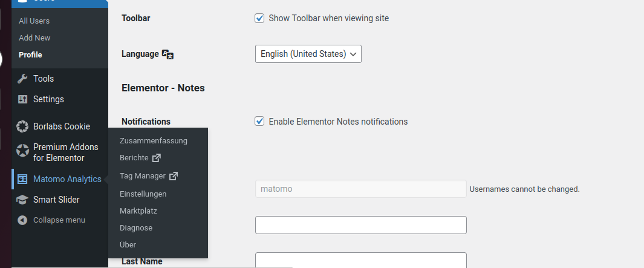Click the Smart Slider graduation cap icon

[x=22, y=200]
